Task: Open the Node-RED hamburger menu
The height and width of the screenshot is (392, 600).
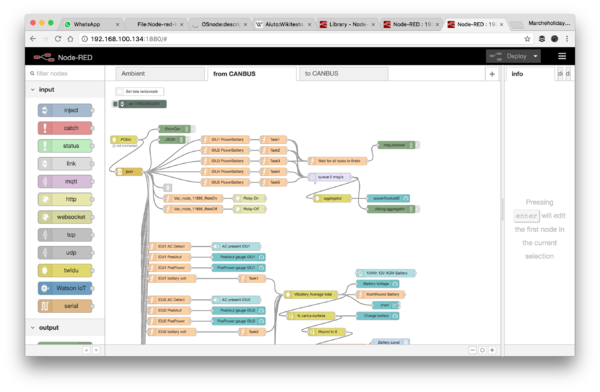Action: [x=562, y=56]
